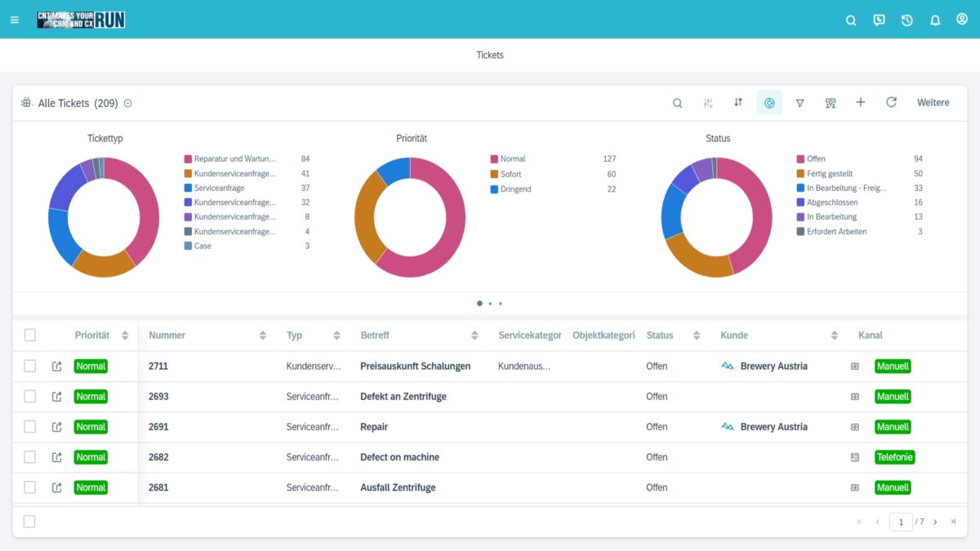The width and height of the screenshot is (980, 551).
Task: Click the filter funnel icon
Action: pos(800,103)
